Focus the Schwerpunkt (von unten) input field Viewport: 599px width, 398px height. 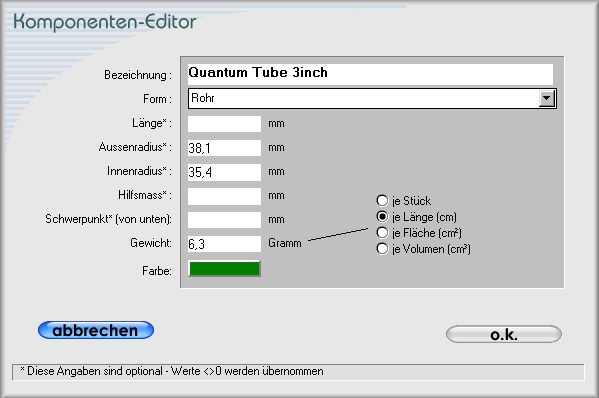(224, 220)
